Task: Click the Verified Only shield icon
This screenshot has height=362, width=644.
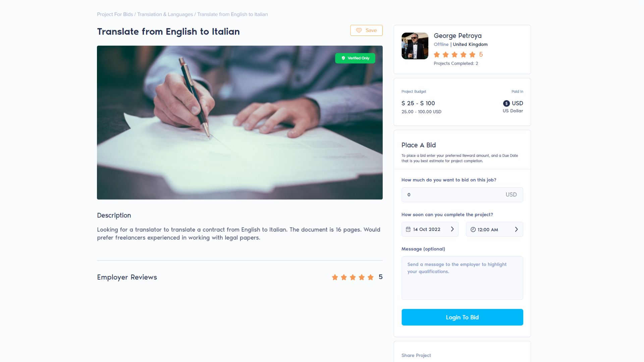Action: point(343,58)
